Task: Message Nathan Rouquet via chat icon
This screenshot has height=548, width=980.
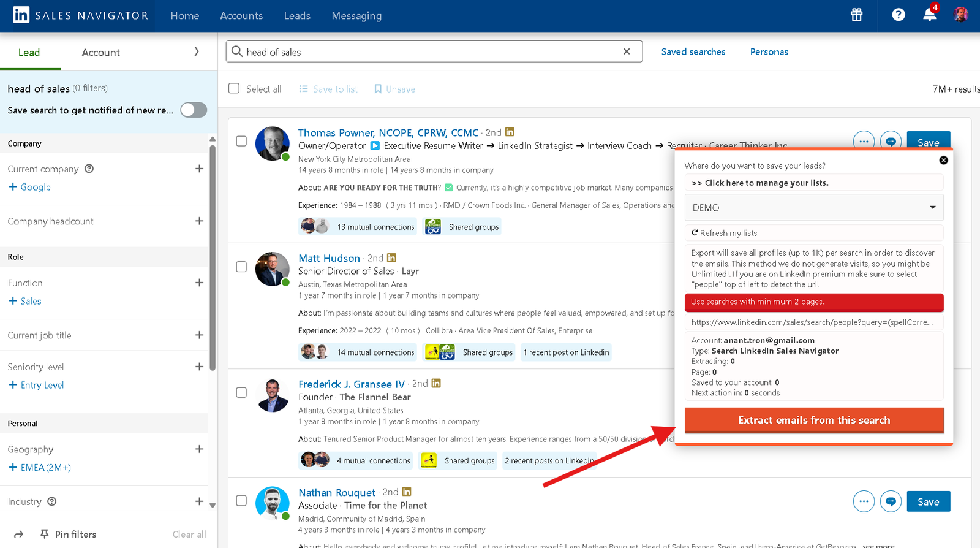Action: [891, 501]
